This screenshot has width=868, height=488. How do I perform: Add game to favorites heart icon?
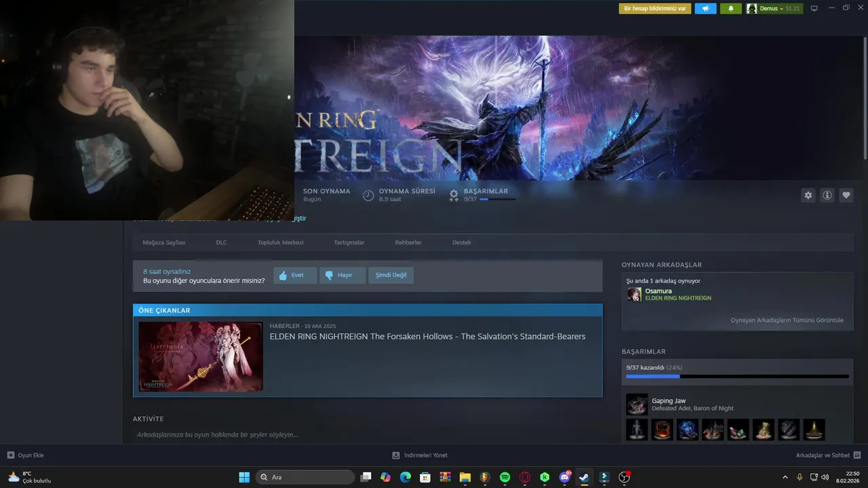[x=846, y=195]
